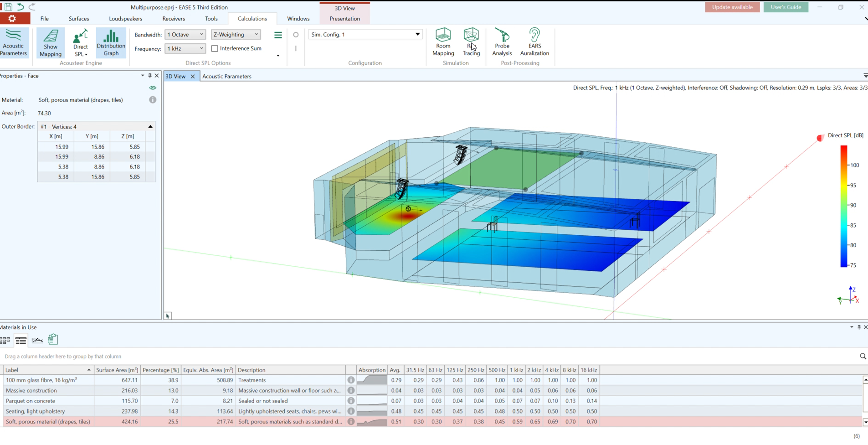Switch to the Acoustic Parameters view tab
The width and height of the screenshot is (868, 445).
(x=226, y=76)
